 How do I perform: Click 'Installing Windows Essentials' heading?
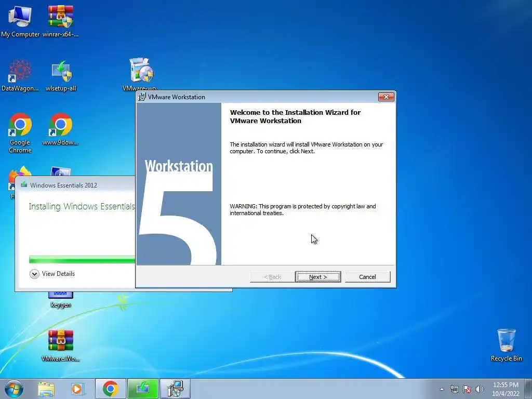(82, 206)
